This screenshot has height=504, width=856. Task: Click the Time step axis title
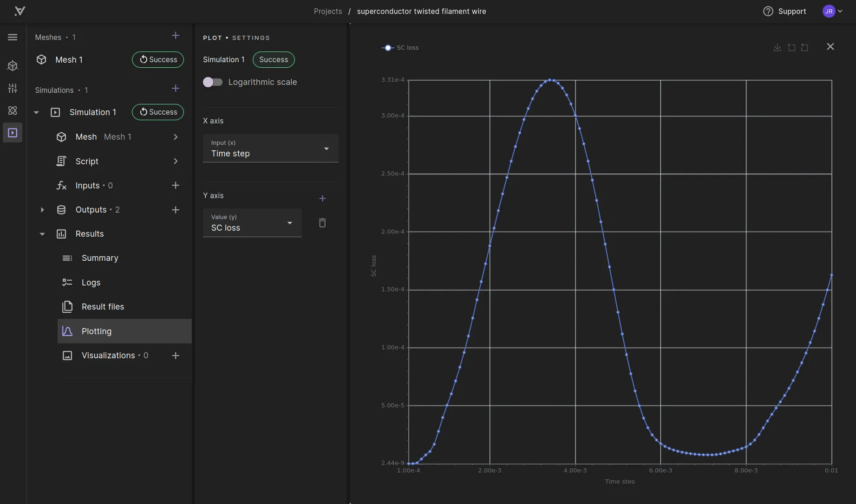point(620,482)
